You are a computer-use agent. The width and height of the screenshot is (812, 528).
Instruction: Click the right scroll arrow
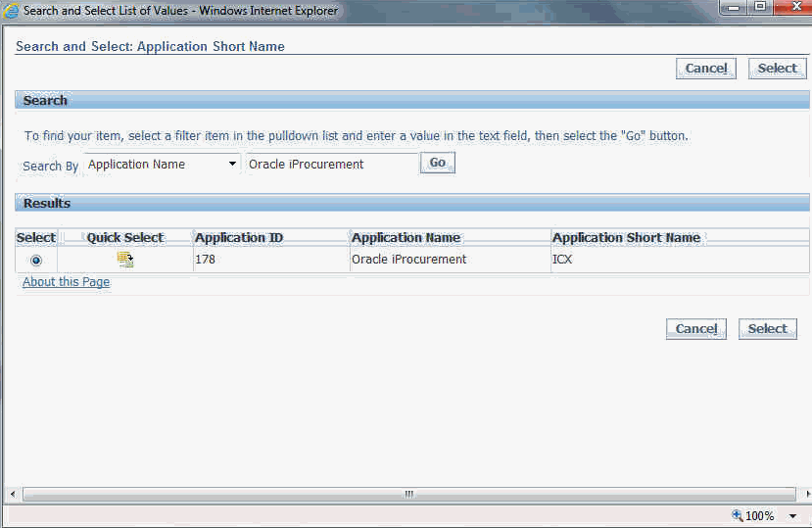pyautogui.click(x=807, y=495)
